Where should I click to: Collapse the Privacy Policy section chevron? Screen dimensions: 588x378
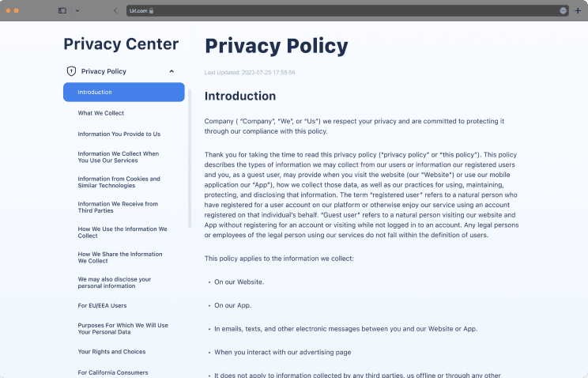[x=171, y=71]
